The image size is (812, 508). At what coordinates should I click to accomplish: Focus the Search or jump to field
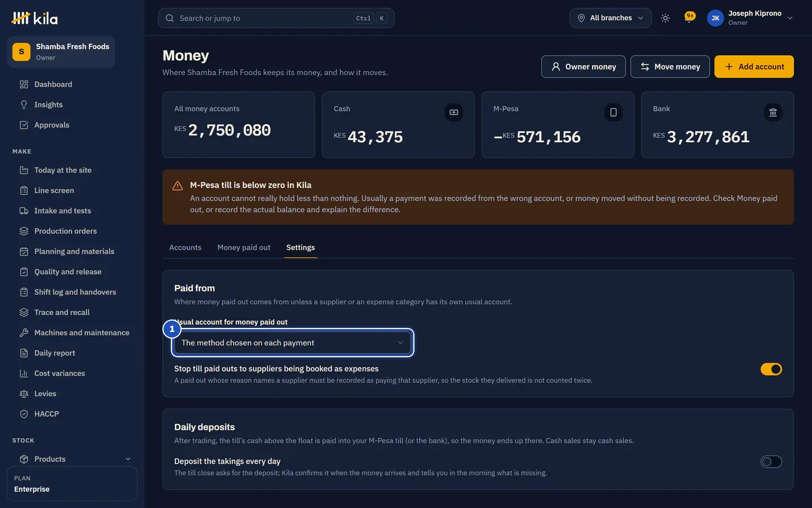click(x=276, y=18)
